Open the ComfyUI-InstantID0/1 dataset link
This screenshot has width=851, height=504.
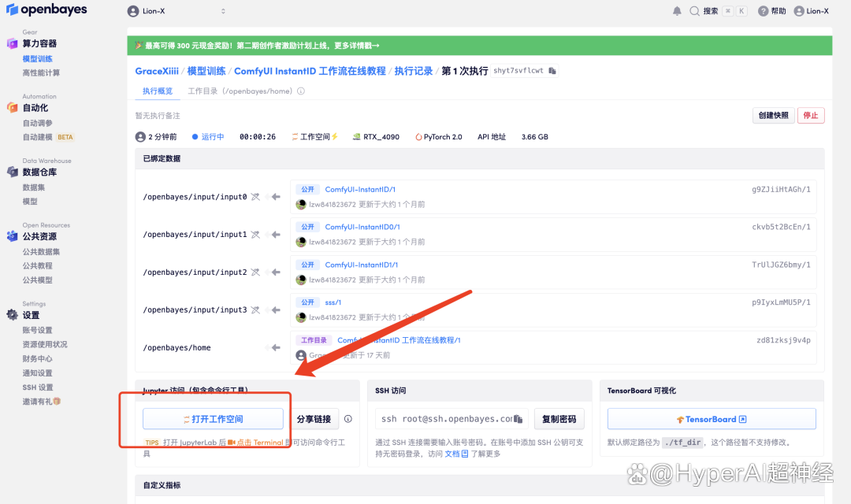click(362, 227)
